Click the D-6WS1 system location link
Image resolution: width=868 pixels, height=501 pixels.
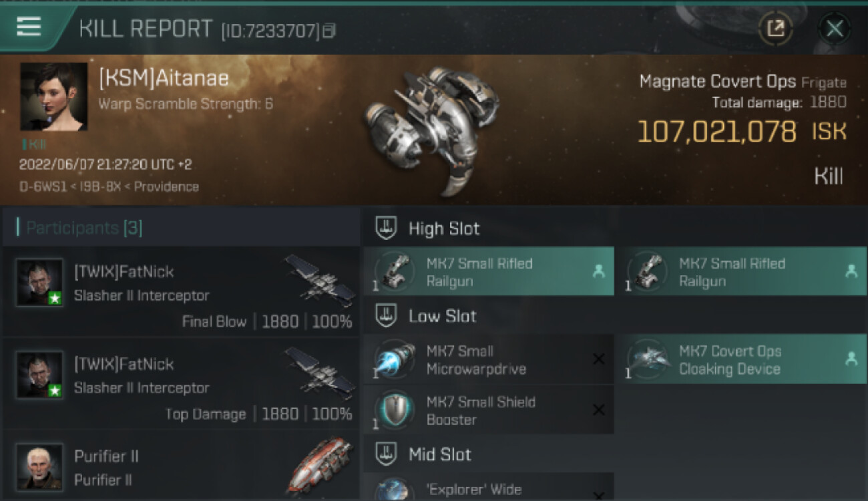[41, 187]
